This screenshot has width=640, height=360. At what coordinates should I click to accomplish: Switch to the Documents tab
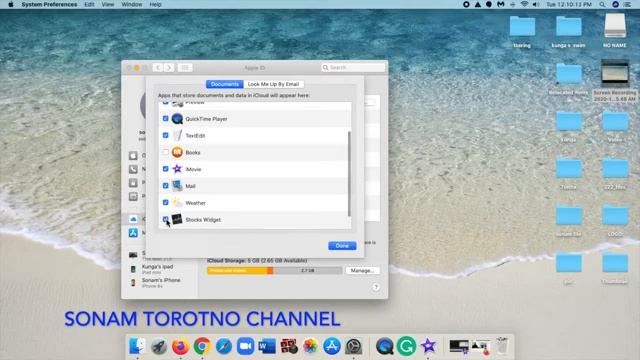(x=224, y=84)
